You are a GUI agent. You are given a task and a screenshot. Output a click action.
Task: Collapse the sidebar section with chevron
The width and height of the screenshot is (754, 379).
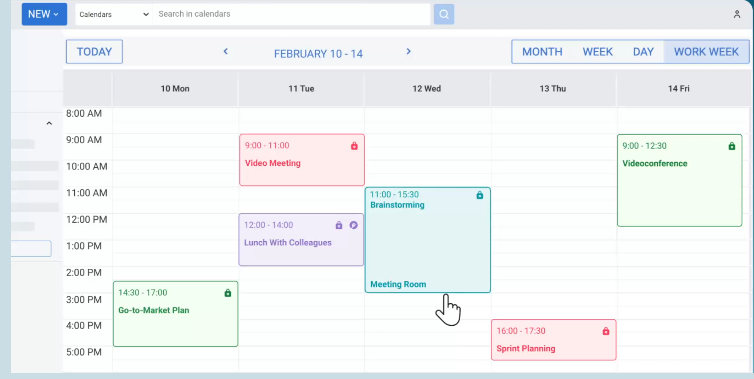click(x=49, y=124)
